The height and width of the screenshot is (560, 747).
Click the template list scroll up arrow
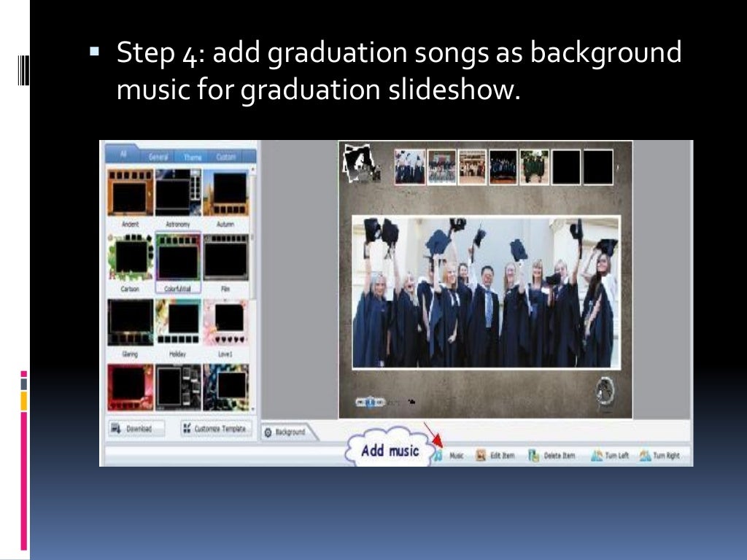[x=252, y=169]
